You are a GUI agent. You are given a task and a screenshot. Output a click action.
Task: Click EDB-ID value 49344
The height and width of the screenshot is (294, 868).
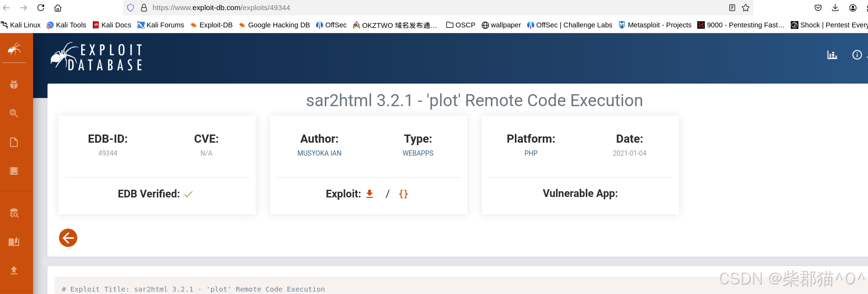click(107, 153)
